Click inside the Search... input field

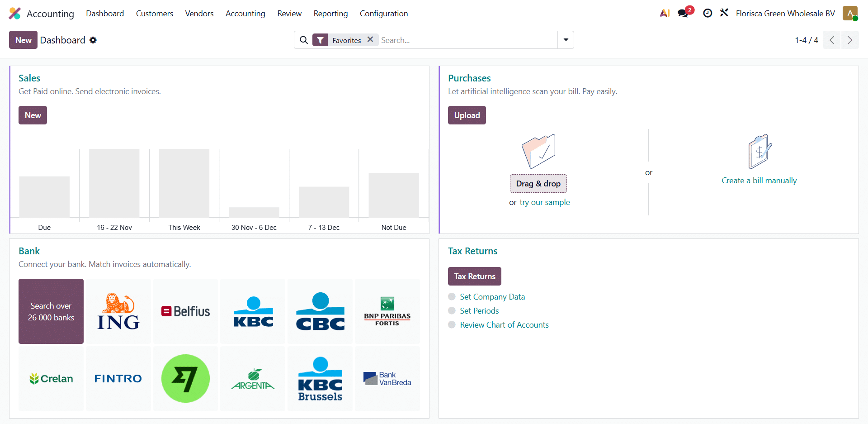click(468, 40)
